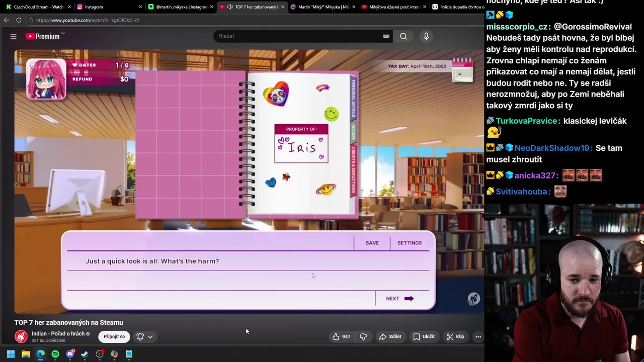Open the Personal Details notebook tab
This screenshot has width=644, height=362.
point(353,98)
